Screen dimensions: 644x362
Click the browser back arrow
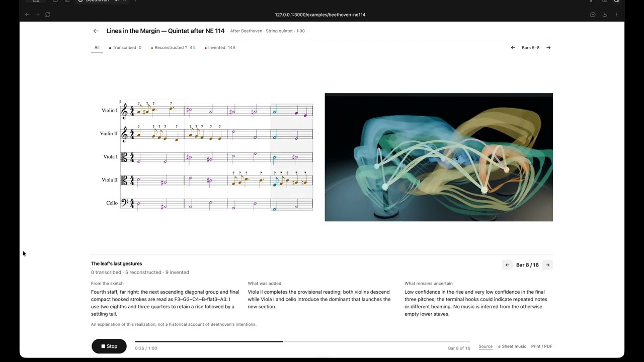tap(27, 15)
